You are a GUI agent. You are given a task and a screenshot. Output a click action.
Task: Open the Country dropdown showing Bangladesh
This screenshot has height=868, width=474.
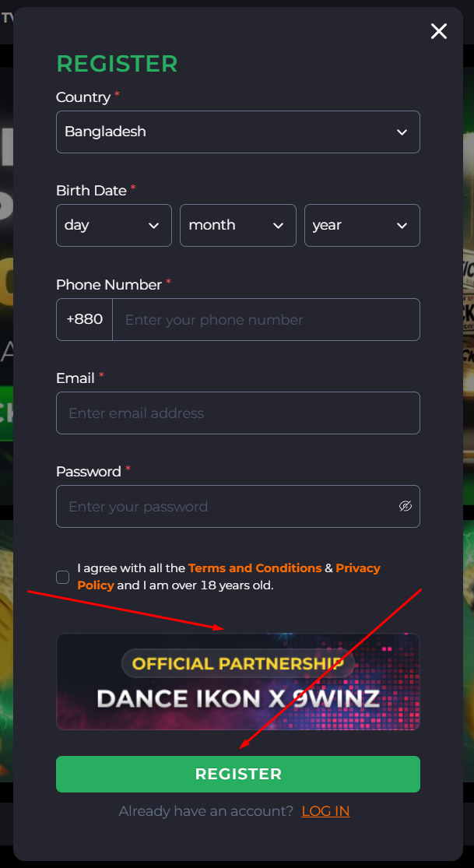click(237, 132)
